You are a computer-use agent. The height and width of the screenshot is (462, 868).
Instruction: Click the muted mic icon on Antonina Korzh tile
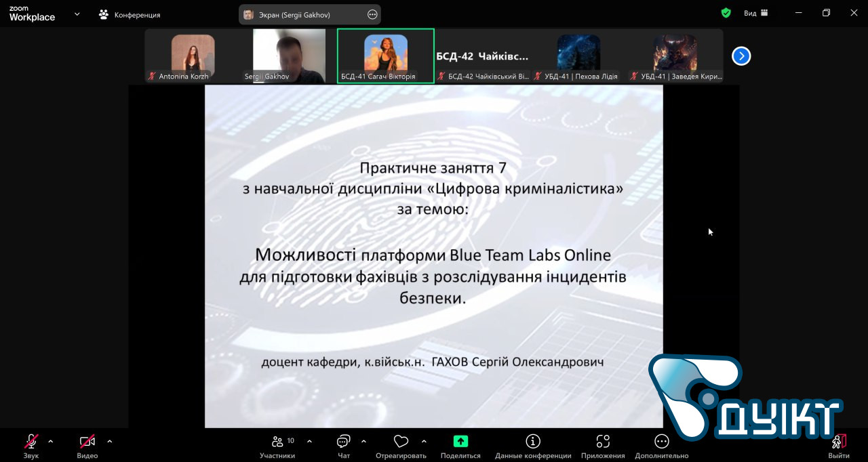[153, 77]
